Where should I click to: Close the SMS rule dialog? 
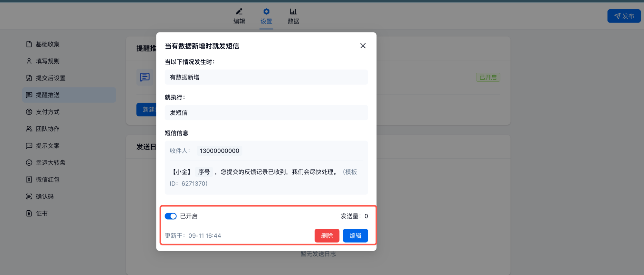363,46
